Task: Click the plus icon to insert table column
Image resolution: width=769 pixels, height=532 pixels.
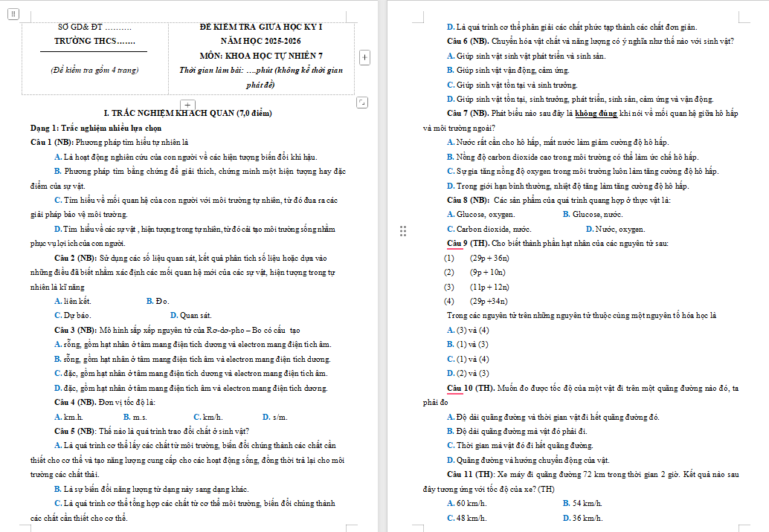Action: click(x=364, y=57)
